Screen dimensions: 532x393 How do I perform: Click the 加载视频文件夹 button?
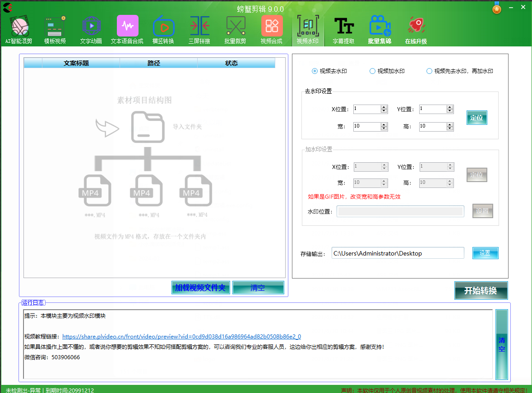click(x=200, y=288)
